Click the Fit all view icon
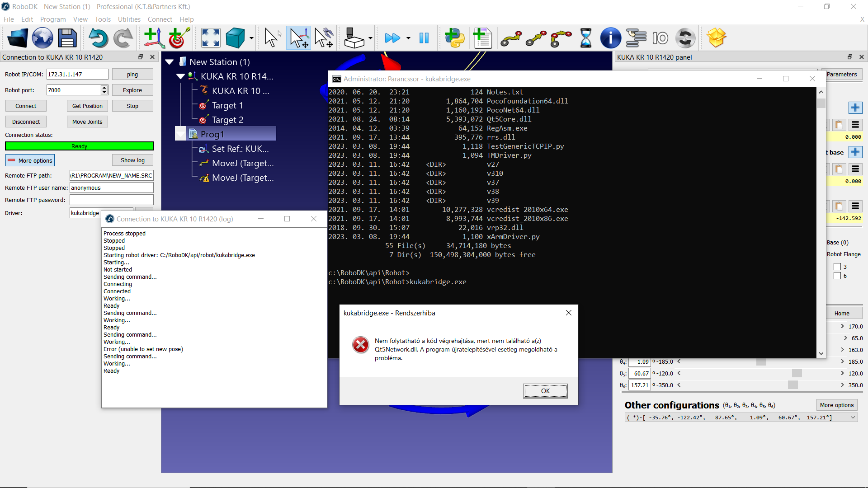The width and height of the screenshot is (868, 488). pos(211,38)
